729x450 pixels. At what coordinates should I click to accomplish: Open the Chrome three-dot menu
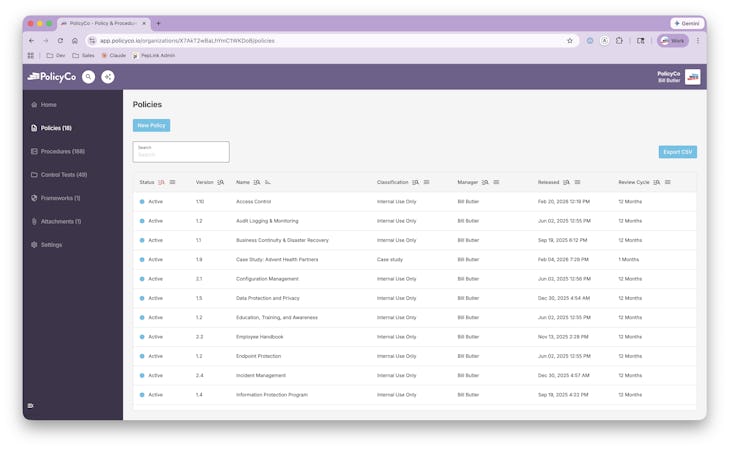(x=698, y=41)
